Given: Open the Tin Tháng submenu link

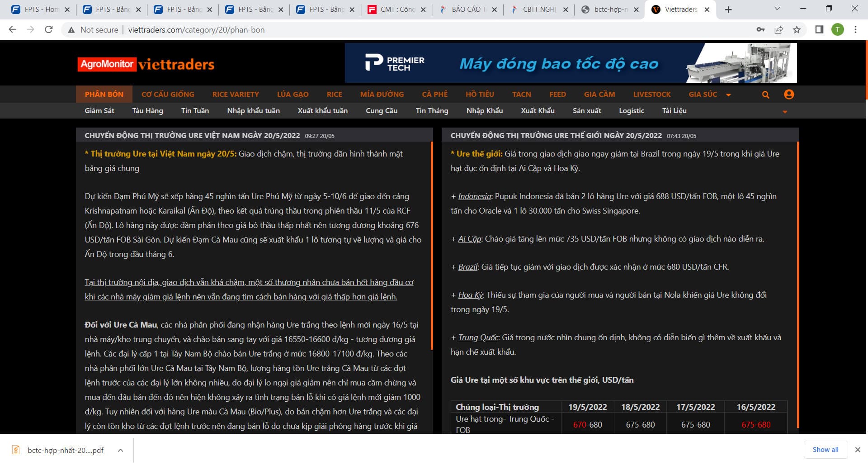Looking at the screenshot, I should (x=432, y=110).
